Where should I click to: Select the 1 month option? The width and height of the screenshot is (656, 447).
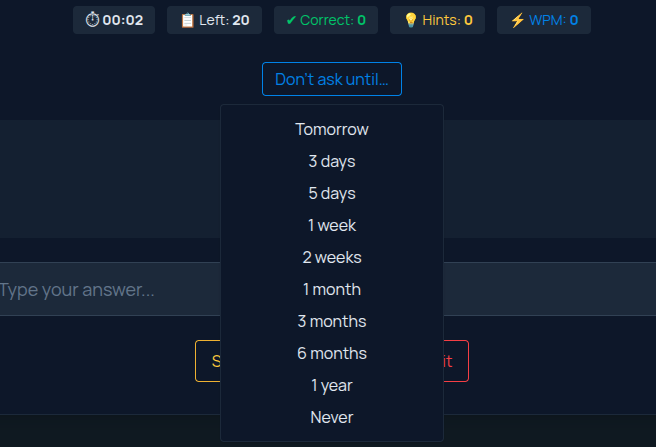tap(332, 289)
